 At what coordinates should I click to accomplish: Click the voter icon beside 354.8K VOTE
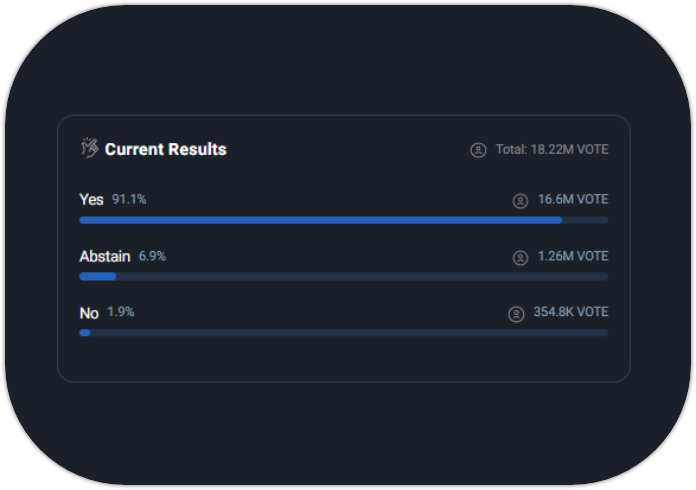516,314
